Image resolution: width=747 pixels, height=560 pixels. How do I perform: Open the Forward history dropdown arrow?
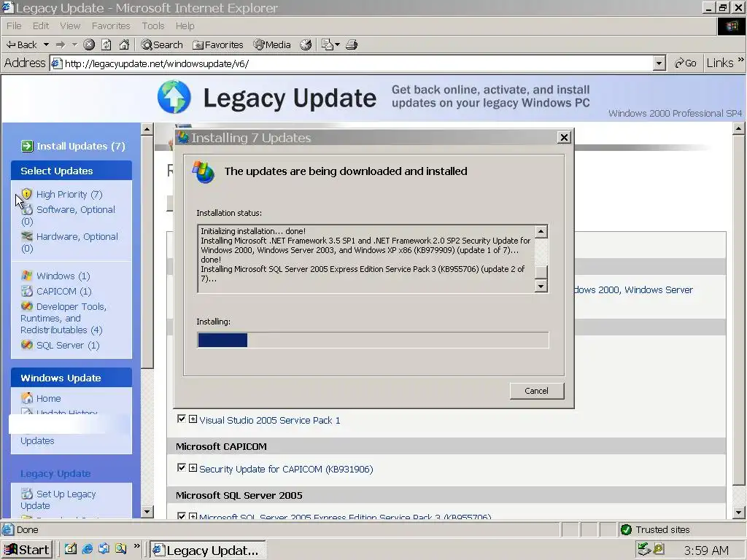coord(74,44)
